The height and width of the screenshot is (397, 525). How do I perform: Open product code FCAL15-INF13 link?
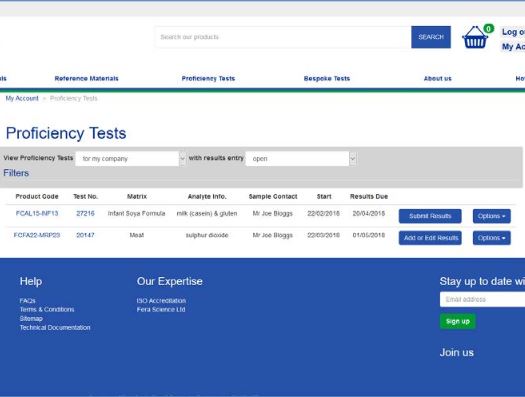pos(37,213)
